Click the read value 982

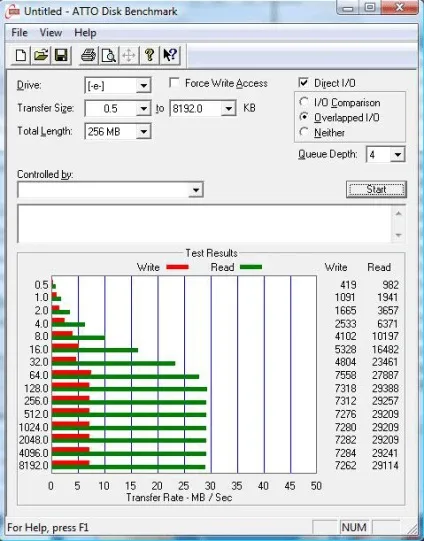[x=391, y=285]
